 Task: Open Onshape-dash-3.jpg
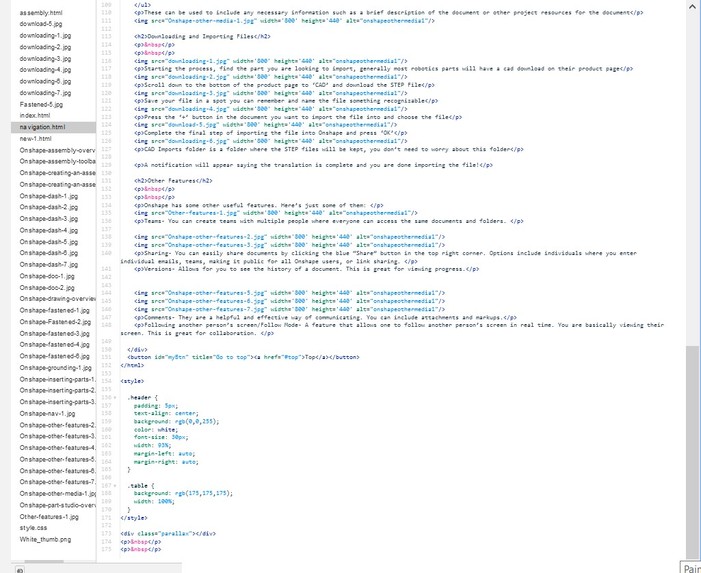tap(49, 219)
